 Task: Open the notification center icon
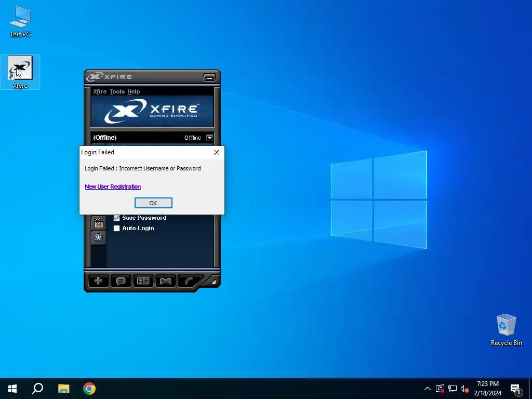pos(516,389)
